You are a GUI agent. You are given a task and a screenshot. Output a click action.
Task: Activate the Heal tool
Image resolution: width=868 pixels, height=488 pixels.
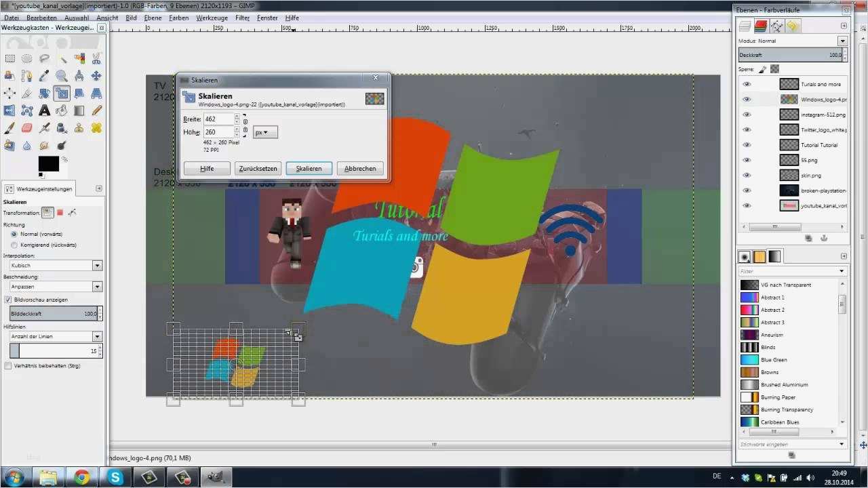pyautogui.click(x=96, y=127)
